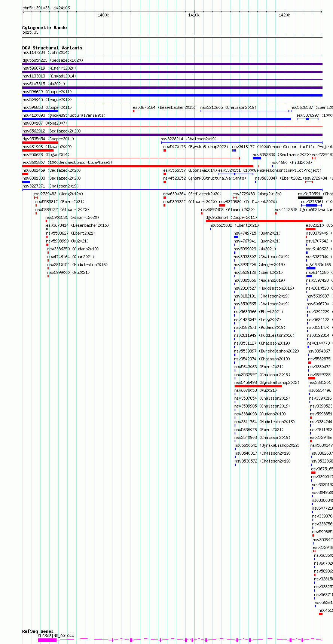Open variant nsv1147234 (John2014)
Image resolution: width=333 pixels, height=644 pixels.
tap(46, 53)
